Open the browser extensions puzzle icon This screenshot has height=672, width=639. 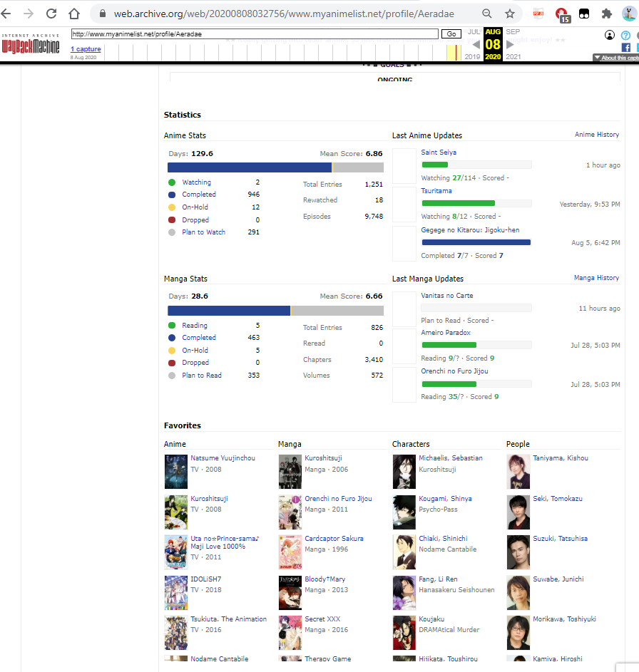click(606, 14)
